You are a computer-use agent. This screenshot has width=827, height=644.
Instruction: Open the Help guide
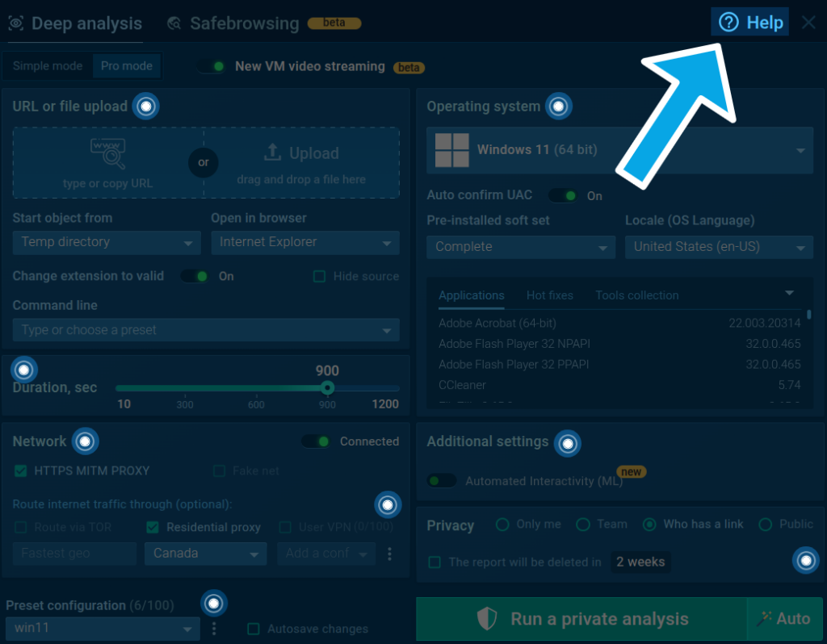pyautogui.click(x=749, y=22)
